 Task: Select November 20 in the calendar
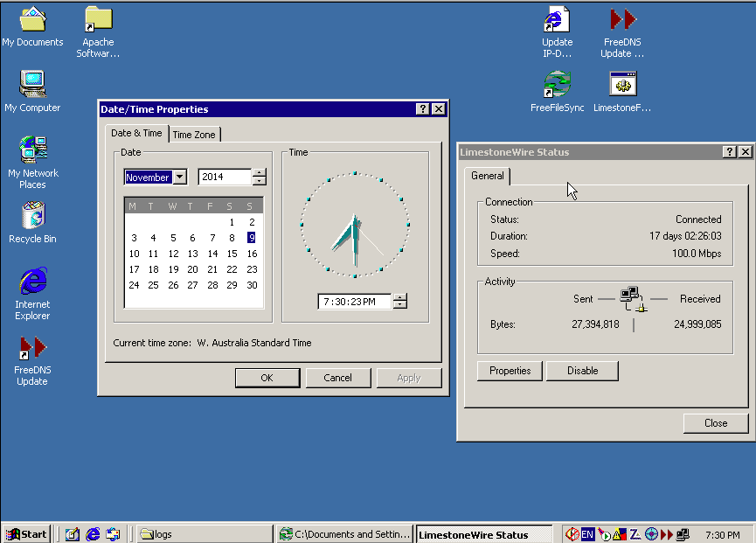[192, 269]
